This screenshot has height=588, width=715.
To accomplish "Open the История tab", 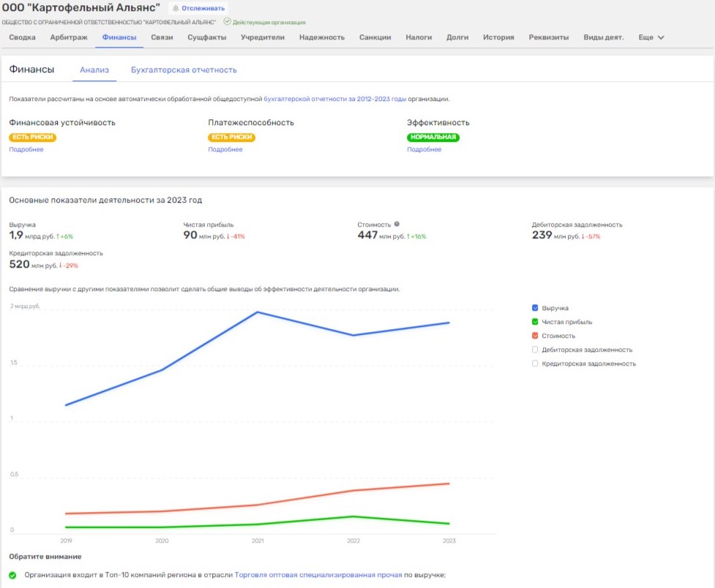I will click(498, 37).
